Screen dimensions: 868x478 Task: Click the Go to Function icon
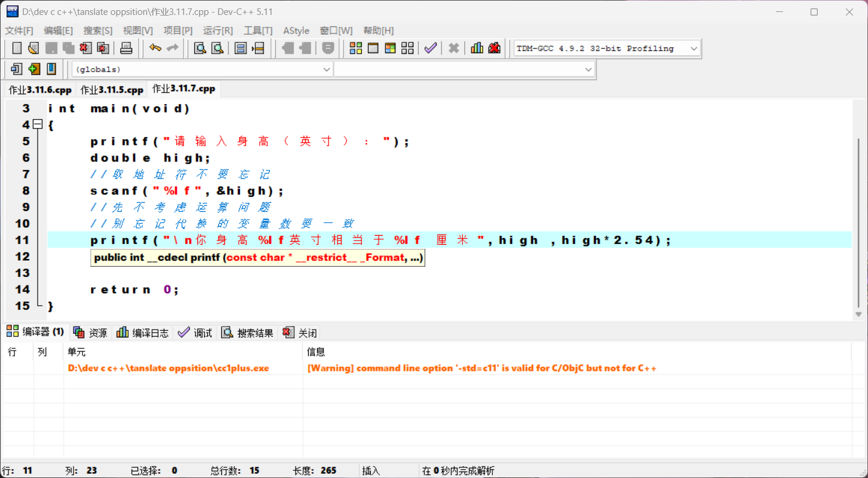click(x=240, y=48)
